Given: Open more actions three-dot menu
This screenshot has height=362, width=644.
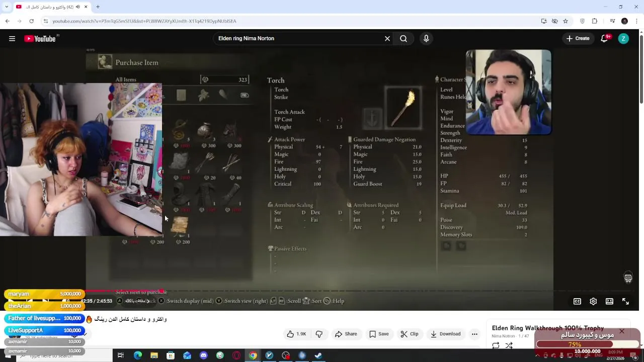Looking at the screenshot, I should [x=474, y=334].
